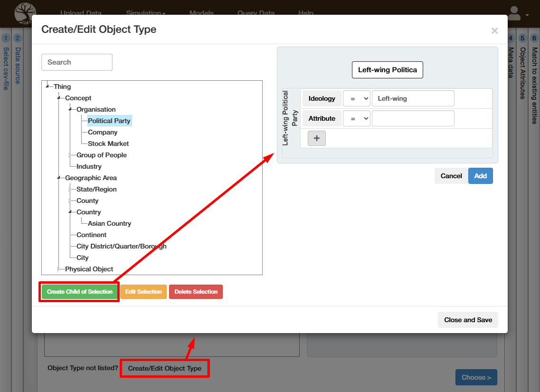Expand the Physical Object tree node

[59, 269]
